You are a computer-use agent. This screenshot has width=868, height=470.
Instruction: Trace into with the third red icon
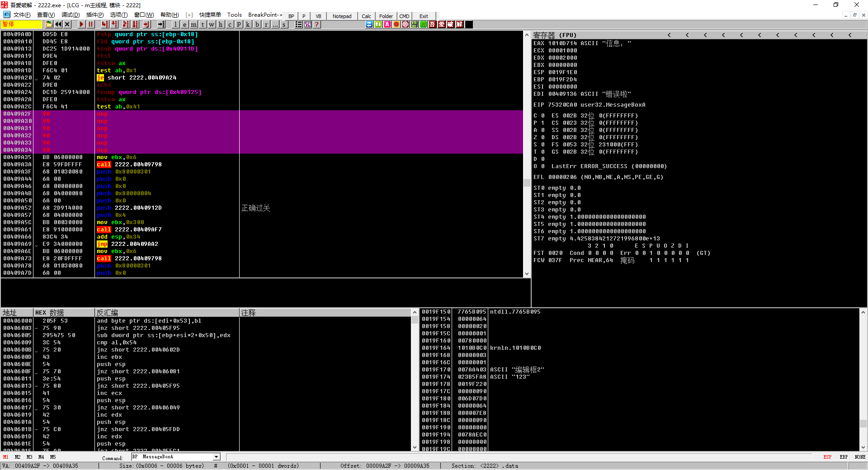click(x=126, y=24)
